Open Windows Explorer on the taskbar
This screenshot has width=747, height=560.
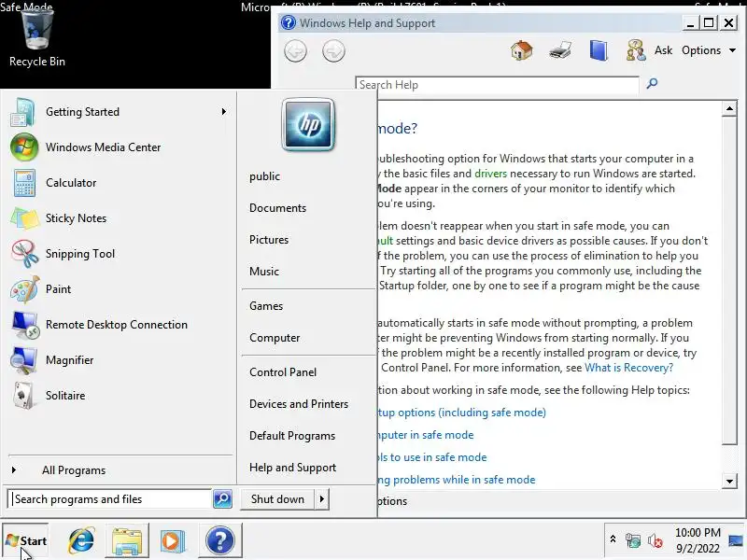click(127, 540)
